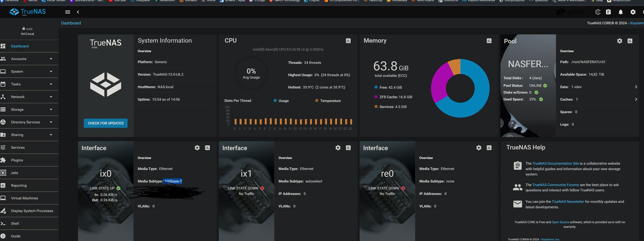Screen dimensions: 644x241
Task: Click the CHECK FOR UPDATES button
Action: [x=106, y=123]
